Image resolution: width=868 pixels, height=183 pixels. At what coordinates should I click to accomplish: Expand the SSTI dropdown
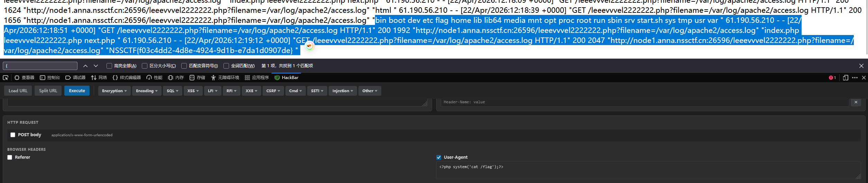pyautogui.click(x=317, y=91)
